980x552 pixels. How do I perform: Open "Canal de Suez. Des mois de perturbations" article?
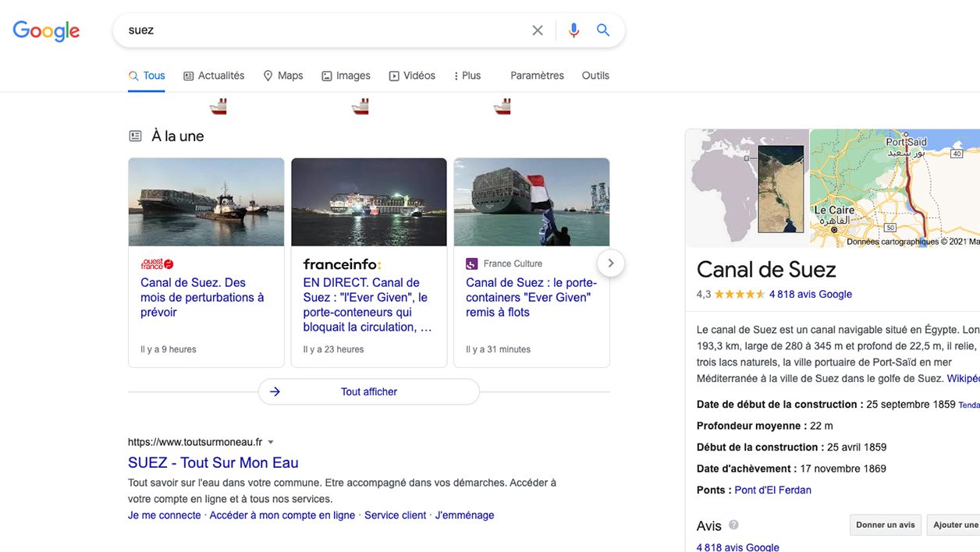202,297
